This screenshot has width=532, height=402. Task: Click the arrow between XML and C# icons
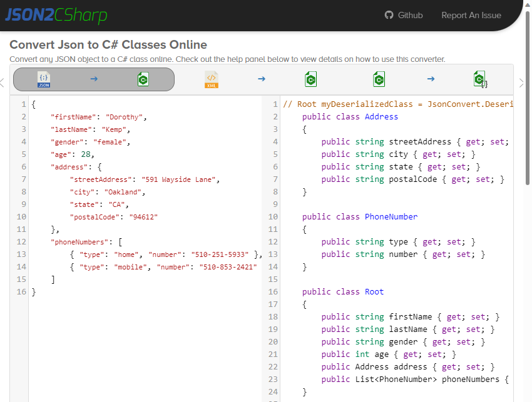coord(262,79)
